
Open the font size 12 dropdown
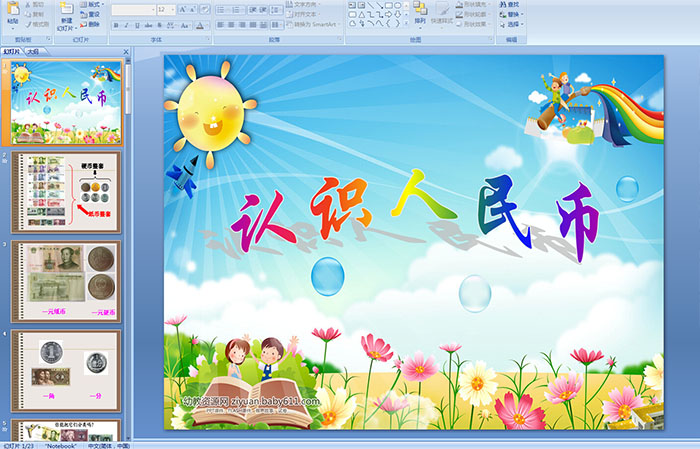[166, 9]
